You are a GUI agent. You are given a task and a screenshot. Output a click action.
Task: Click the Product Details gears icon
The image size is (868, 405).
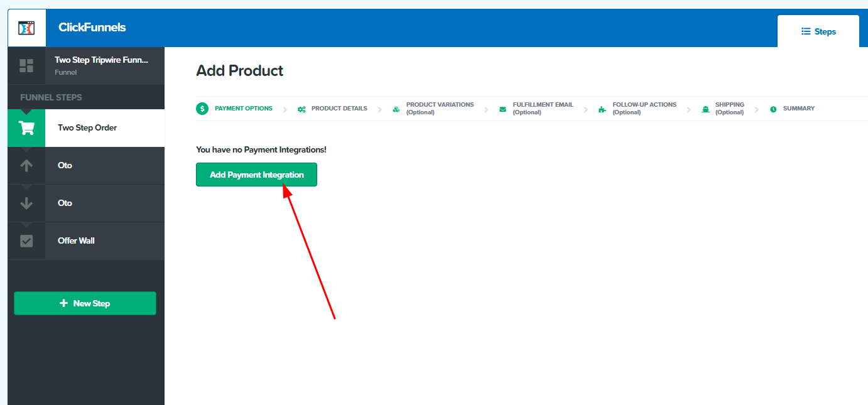301,109
